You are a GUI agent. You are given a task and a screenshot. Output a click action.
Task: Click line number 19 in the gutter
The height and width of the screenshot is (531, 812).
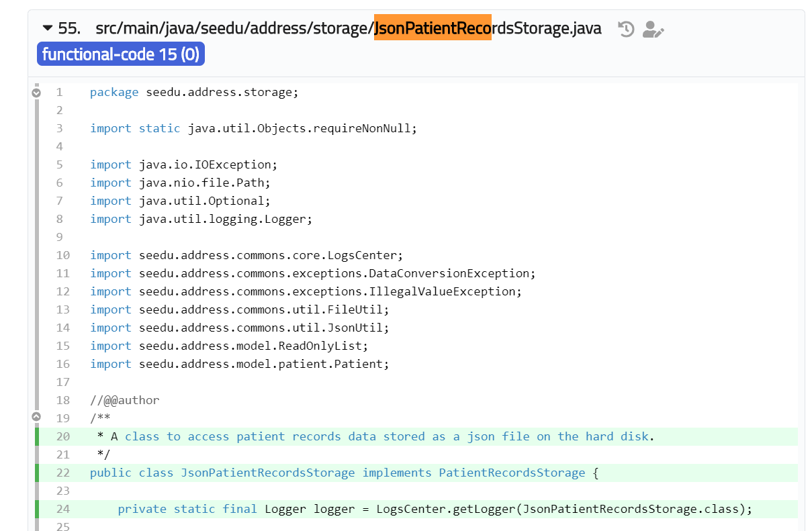(62, 417)
